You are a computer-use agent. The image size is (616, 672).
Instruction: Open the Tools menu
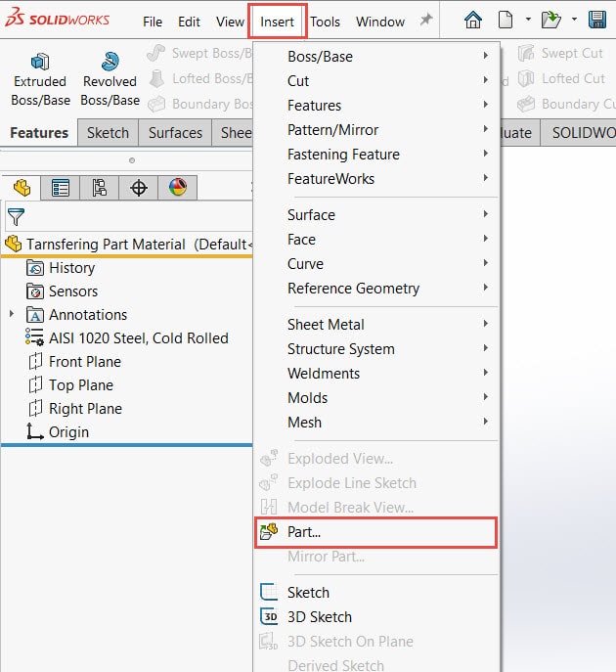326,22
